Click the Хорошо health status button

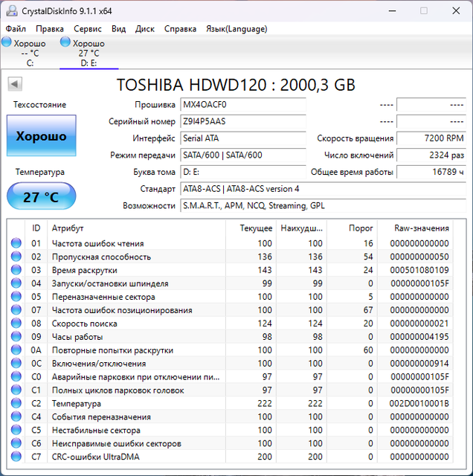42,135
